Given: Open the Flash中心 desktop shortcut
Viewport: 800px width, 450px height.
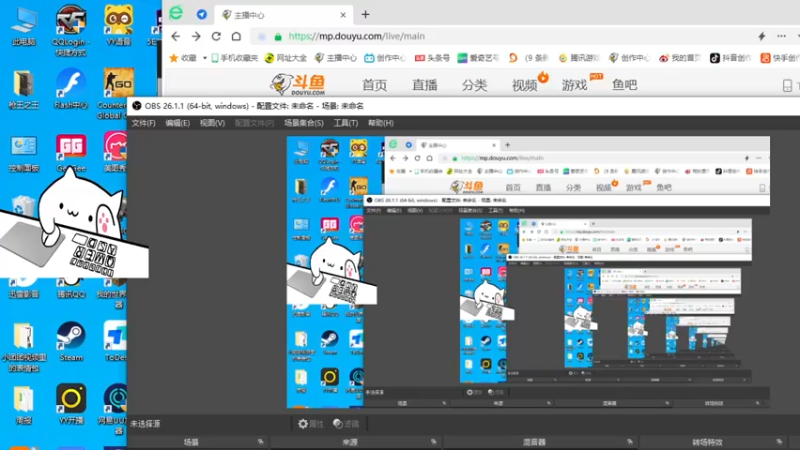Looking at the screenshot, I should click(71, 89).
